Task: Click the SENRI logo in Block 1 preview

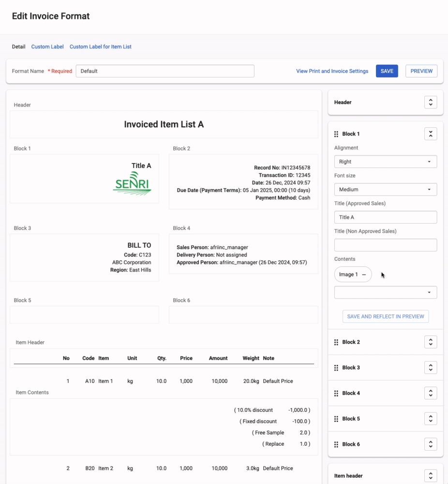Action: (132, 183)
